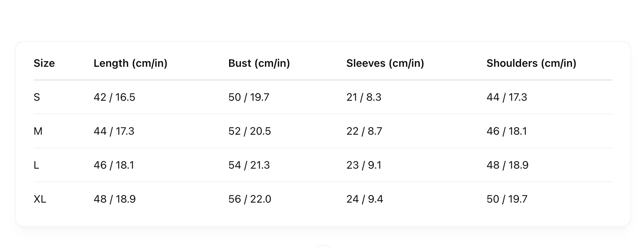Screen dimensions: 644x249
Task: Click the XL bust value 56 / 22.0
Action: click(x=249, y=199)
